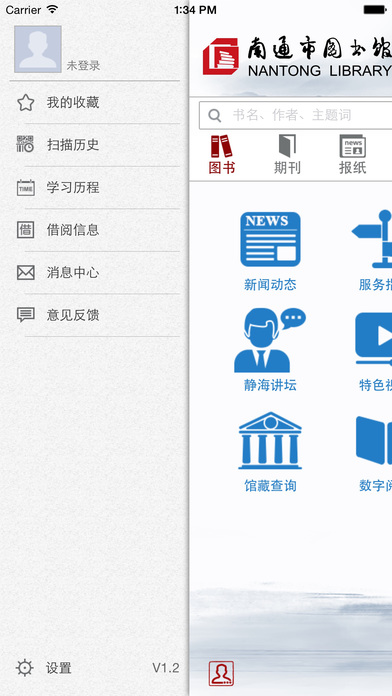The height and width of the screenshot is (696, 392).
Task: Open 馆藏查询 library building icon
Action: click(270, 440)
